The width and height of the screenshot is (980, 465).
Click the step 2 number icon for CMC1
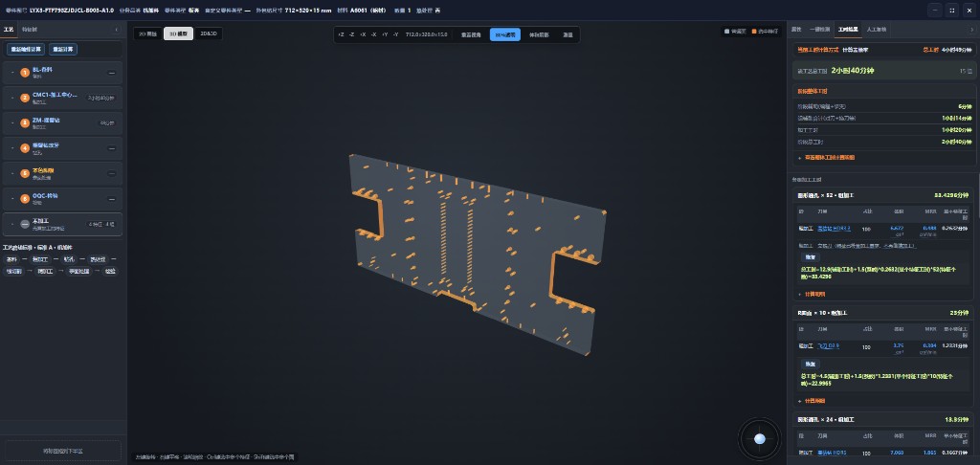point(25,99)
